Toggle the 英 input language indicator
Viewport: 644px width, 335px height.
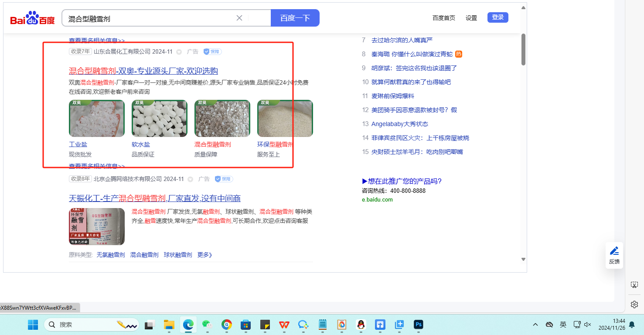click(563, 325)
